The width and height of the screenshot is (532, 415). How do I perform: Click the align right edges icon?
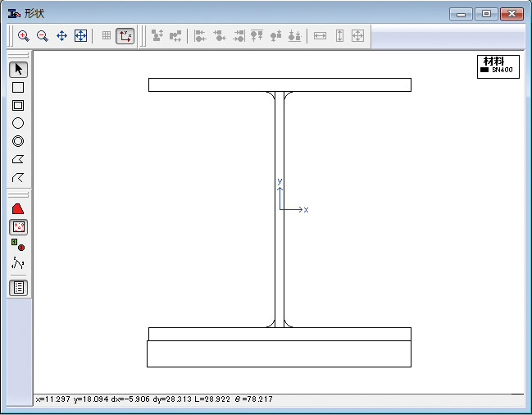[239, 35]
